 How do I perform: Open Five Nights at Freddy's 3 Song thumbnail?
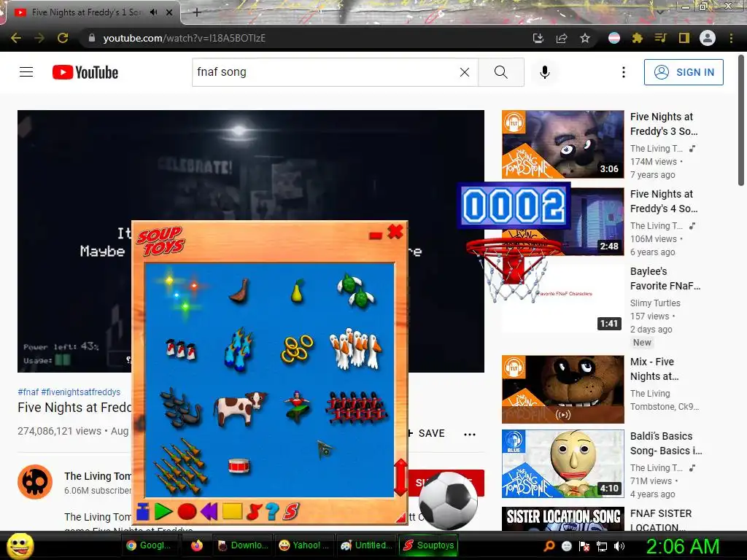(562, 144)
